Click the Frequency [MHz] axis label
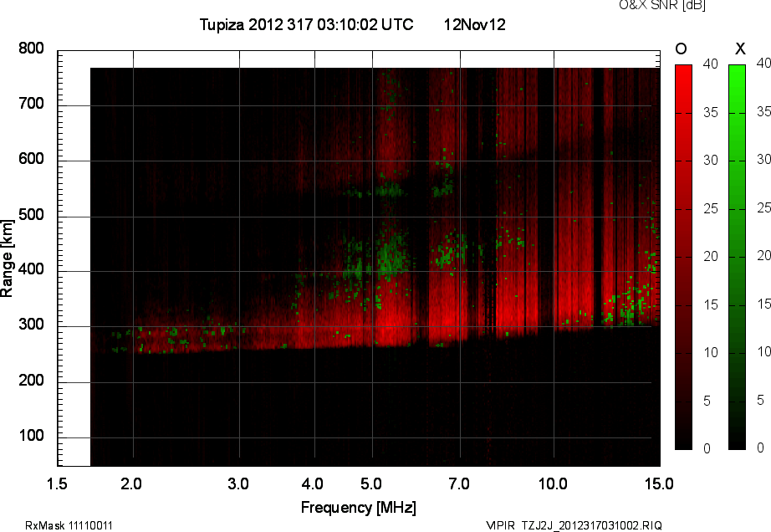Screen dimensions: 771x532 click(358, 507)
